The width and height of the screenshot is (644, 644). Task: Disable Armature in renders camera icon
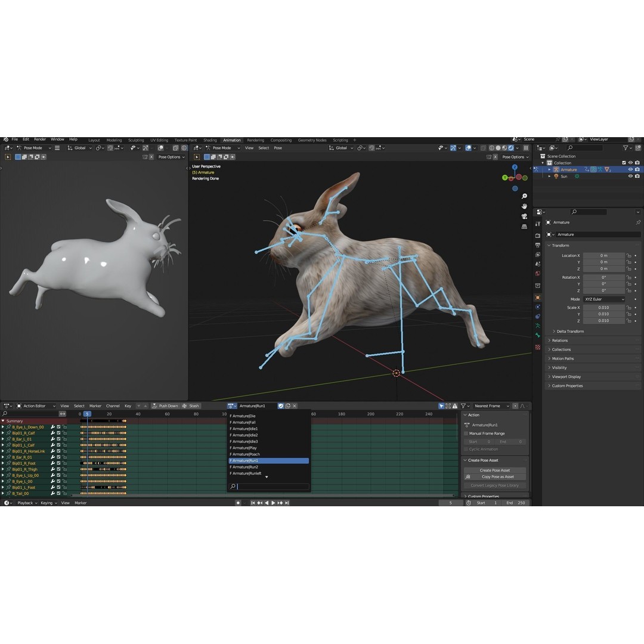637,169
